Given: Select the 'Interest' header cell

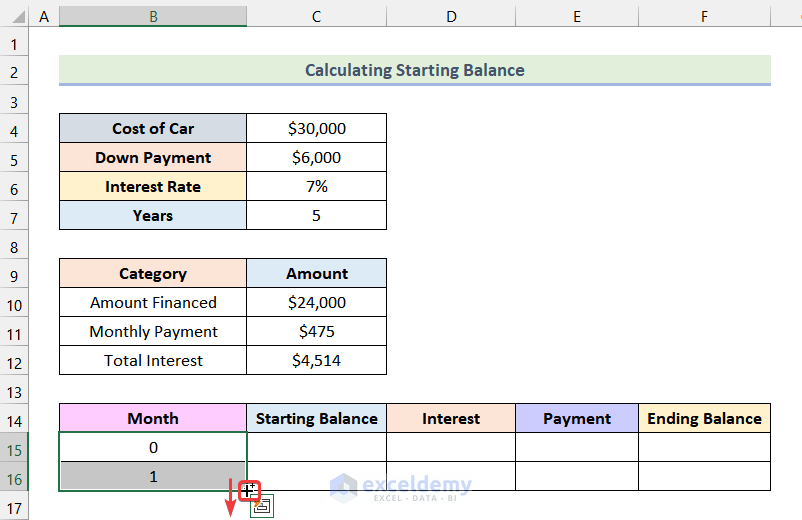Looking at the screenshot, I should (x=451, y=418).
